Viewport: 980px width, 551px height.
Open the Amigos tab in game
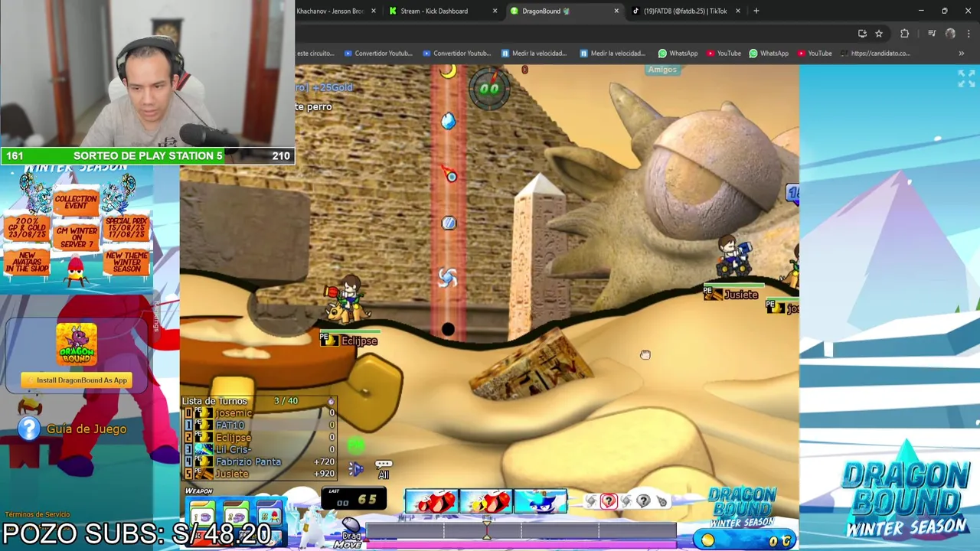coord(662,70)
